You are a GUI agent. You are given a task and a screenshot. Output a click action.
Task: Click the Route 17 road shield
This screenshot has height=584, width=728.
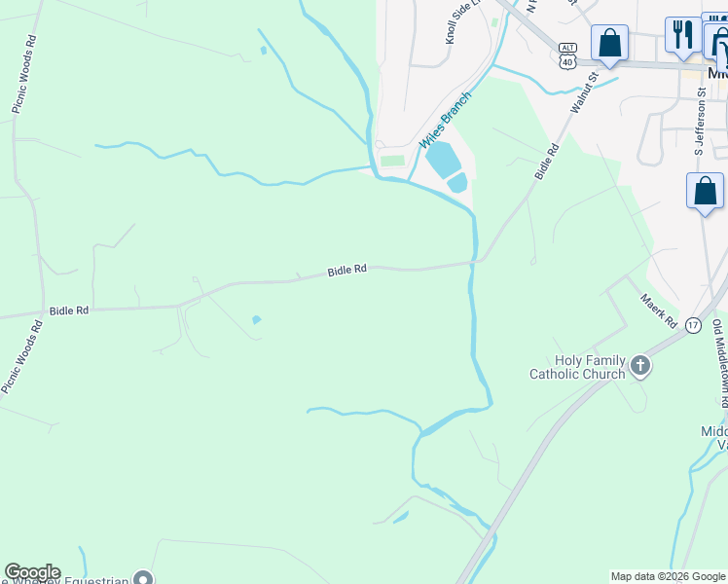click(x=693, y=325)
